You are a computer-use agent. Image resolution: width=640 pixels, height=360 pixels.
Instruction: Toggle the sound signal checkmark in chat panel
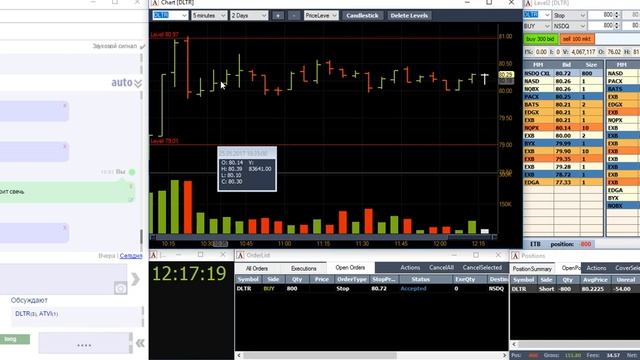[142, 47]
